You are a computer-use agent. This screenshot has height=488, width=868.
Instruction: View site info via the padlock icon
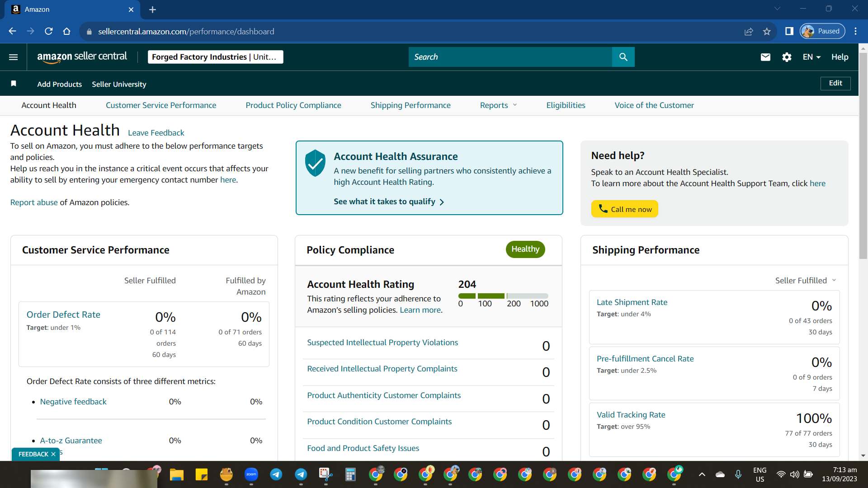tap(89, 32)
